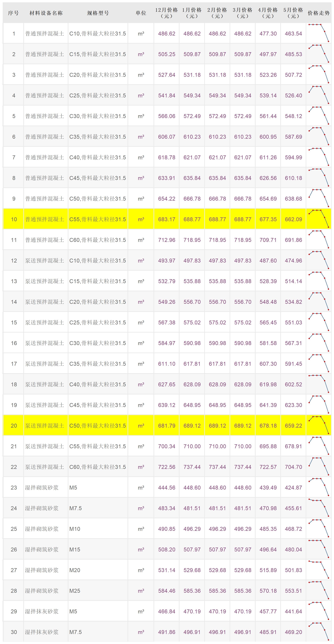Click the 1月 price 710.00 in row 21
Viewport: 334px width, 644px height.
click(x=192, y=446)
